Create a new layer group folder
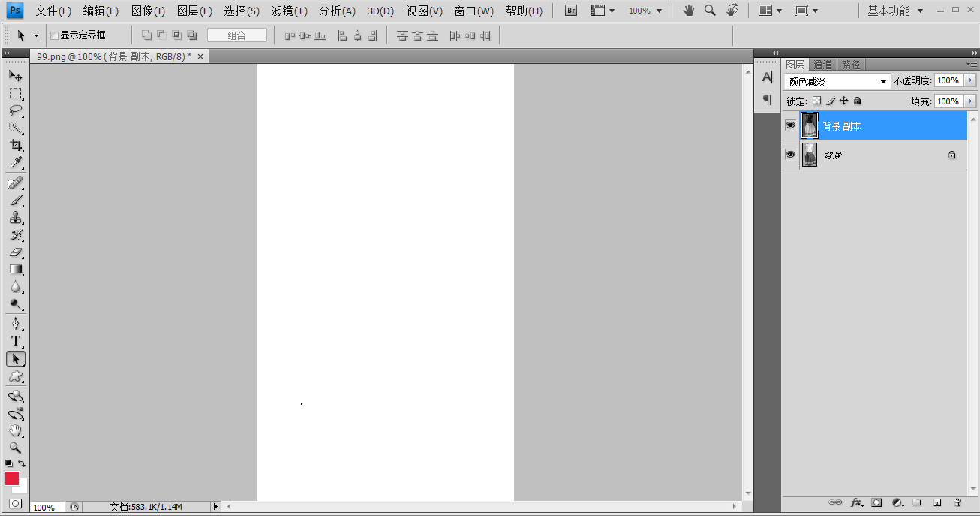Viewport: 980px width, 516px height. pyautogui.click(x=916, y=502)
